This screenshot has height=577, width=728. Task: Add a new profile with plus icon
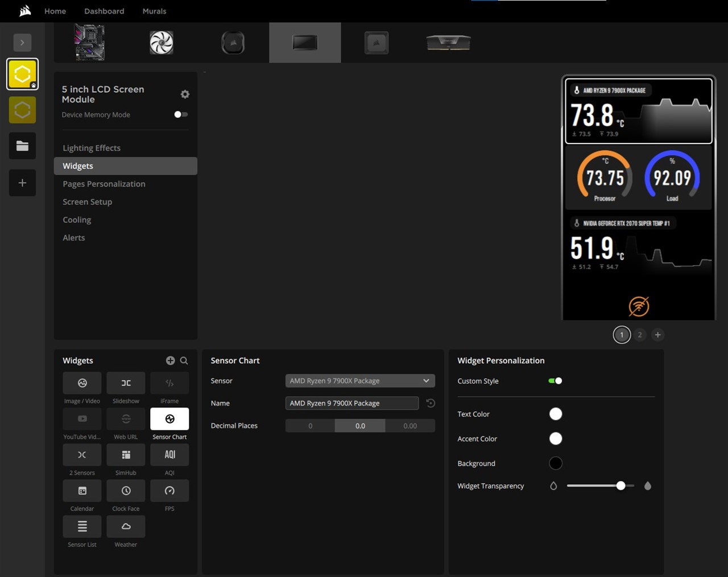pyautogui.click(x=22, y=183)
